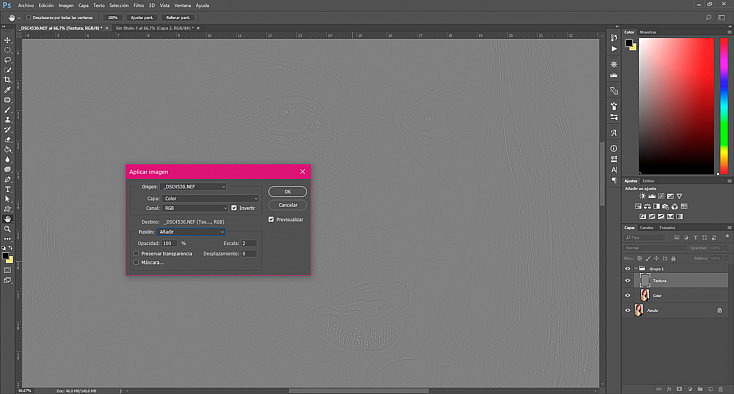Select the Elliptical Marquee tool
734x394 pixels.
(x=7, y=50)
